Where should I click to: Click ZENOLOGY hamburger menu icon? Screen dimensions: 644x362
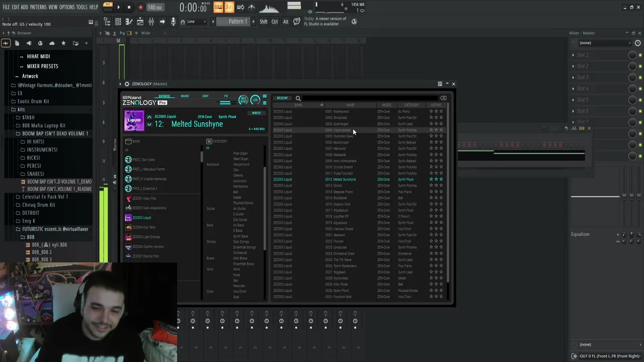265,97
